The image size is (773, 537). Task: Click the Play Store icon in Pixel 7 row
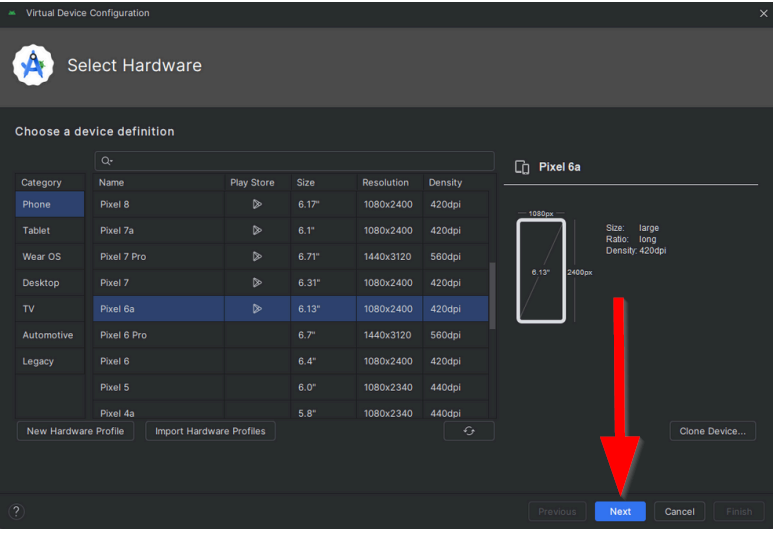(257, 283)
